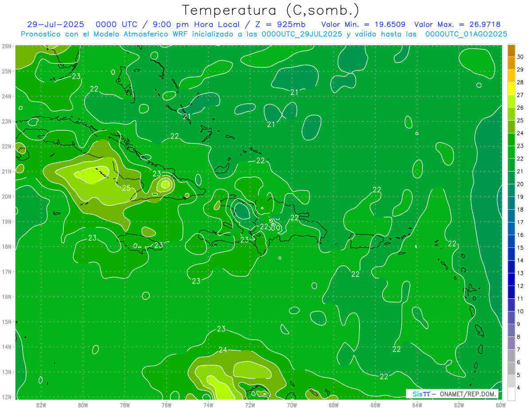Click the "60W" longitude axis label
The width and height of the screenshot is (532, 411).
tap(501, 405)
